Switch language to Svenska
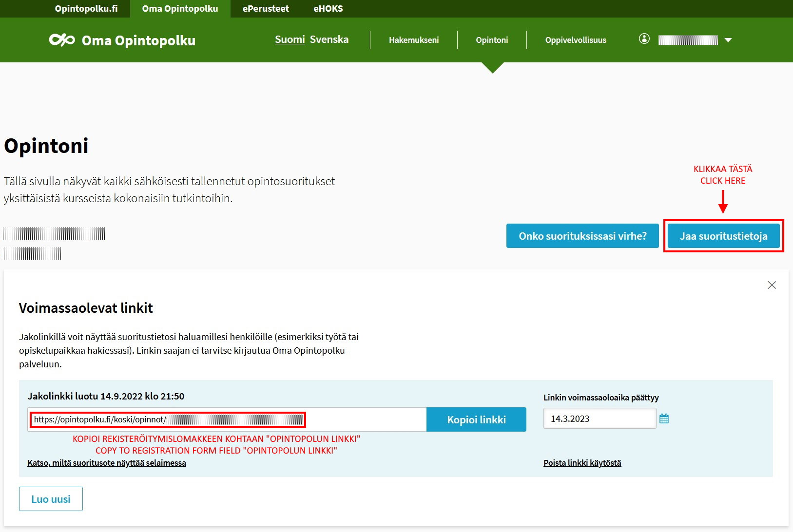The image size is (793, 532). (x=329, y=39)
